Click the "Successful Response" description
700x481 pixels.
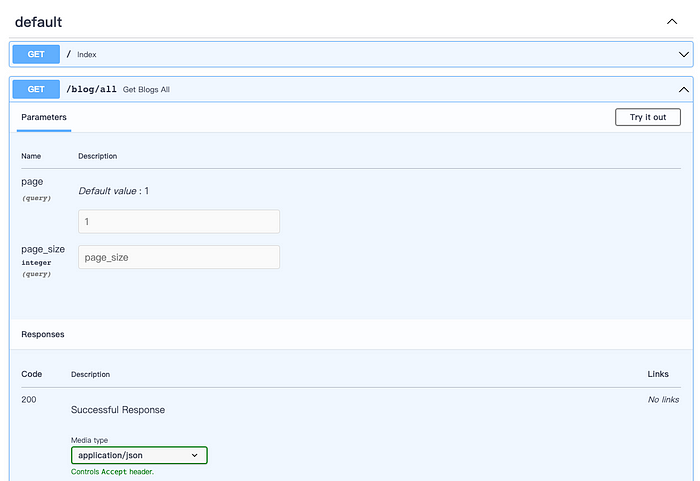[x=118, y=410]
